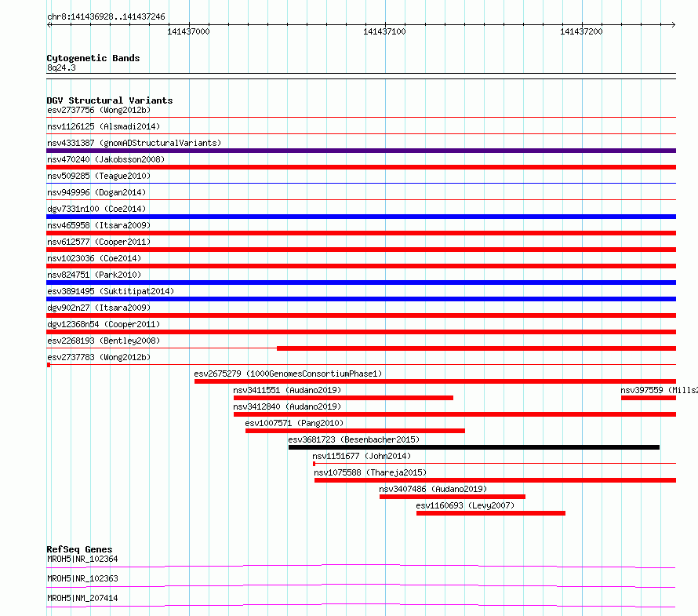Select esv2268193 (Bentley2008) label

[104, 341]
